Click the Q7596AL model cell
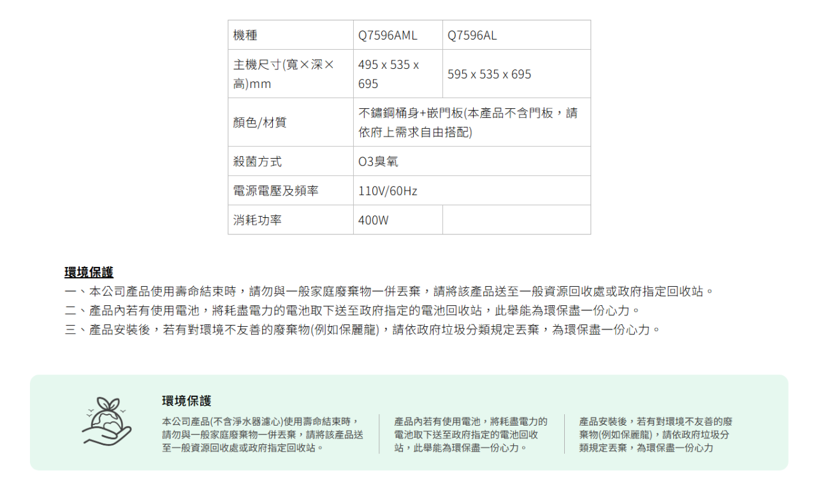Screen dimensions: 816x504 pos(516,35)
